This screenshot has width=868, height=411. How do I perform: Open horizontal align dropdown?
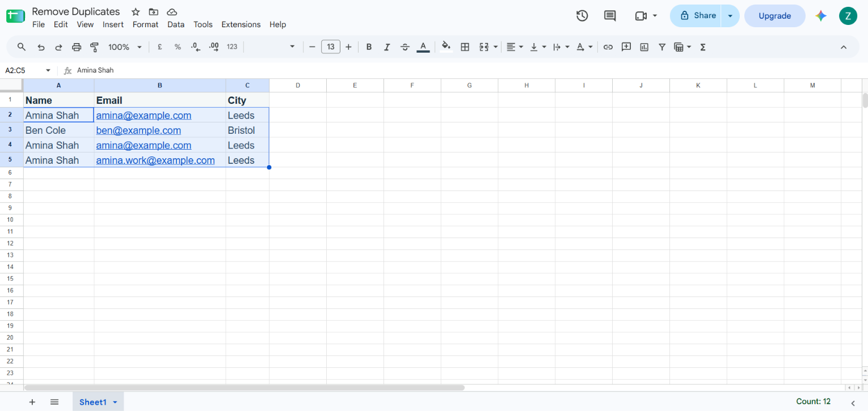515,47
